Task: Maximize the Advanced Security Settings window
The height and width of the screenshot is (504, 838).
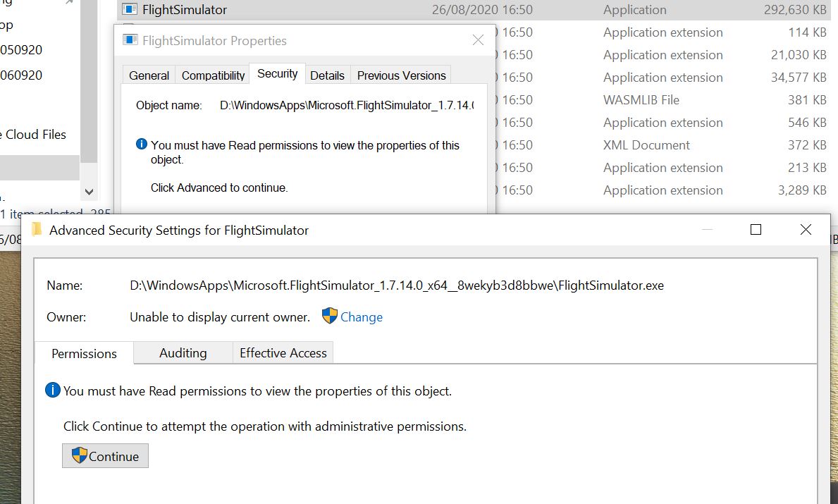Action: [x=756, y=230]
